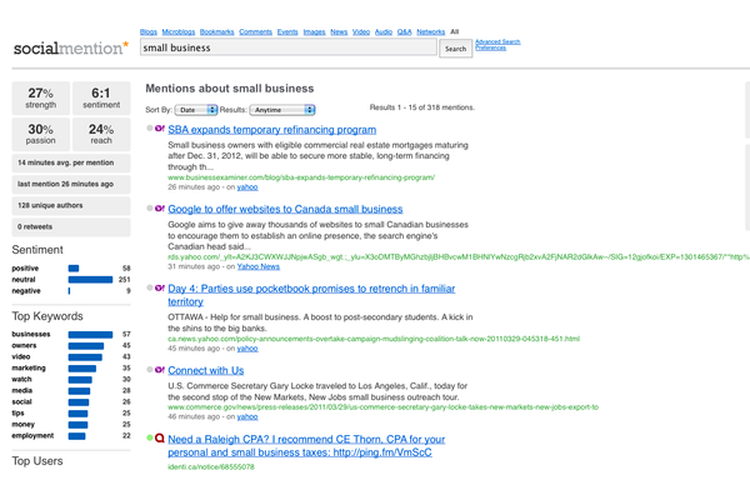Click sentiment dot for Connect with Us
Screen dimensions: 750x500
tap(150, 369)
